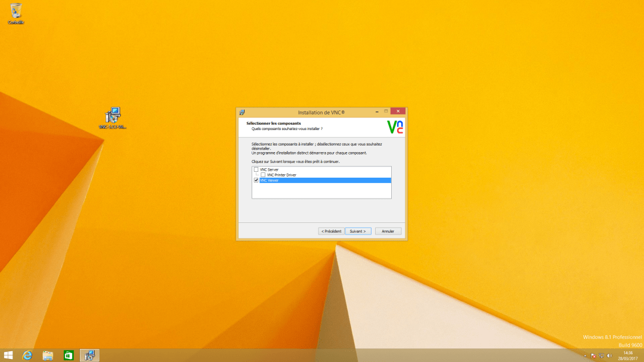The image size is (644, 362).
Task: Open File Explorer from the taskbar
Action: pyautogui.click(x=48, y=355)
